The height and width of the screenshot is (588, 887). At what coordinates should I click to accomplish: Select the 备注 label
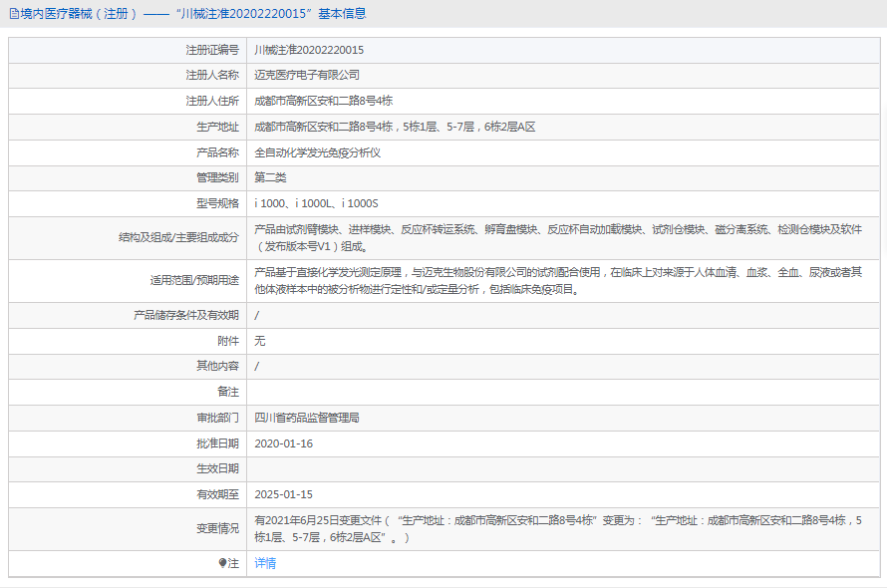[228, 392]
